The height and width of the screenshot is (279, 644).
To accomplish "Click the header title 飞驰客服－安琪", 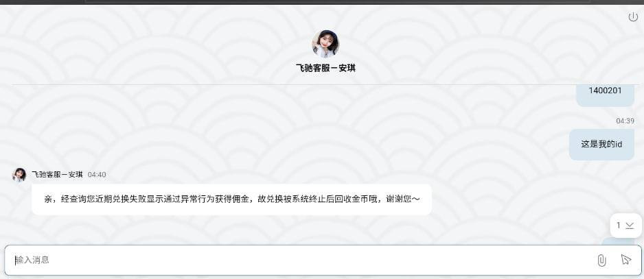I will coord(325,68).
